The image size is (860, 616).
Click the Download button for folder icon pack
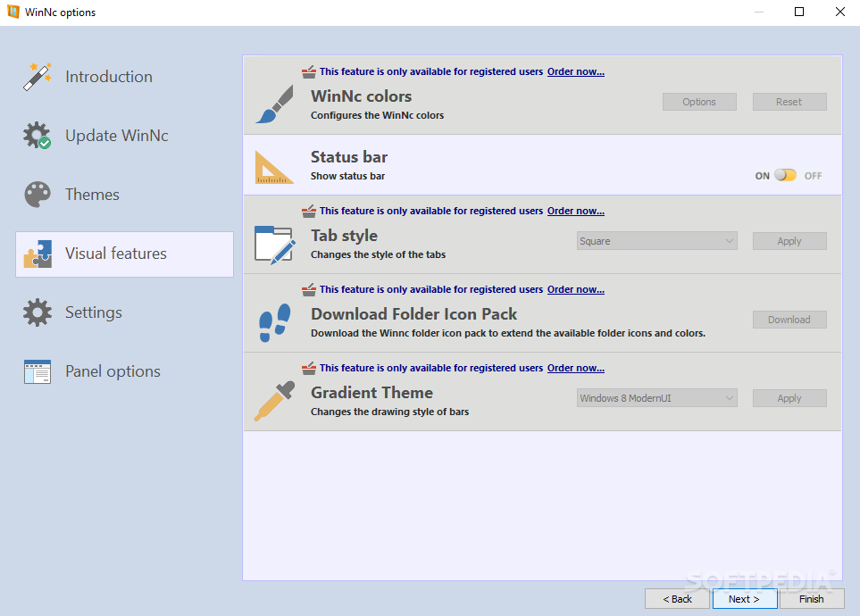pos(789,320)
